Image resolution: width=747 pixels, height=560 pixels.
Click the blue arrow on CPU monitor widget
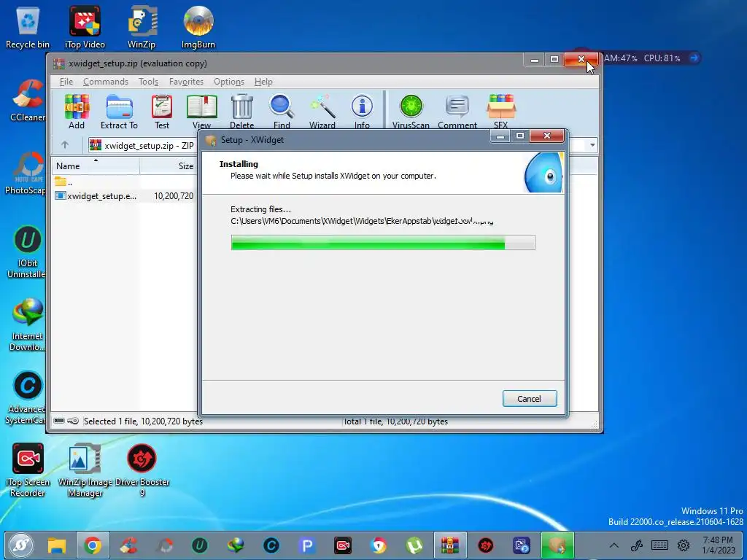pos(694,58)
